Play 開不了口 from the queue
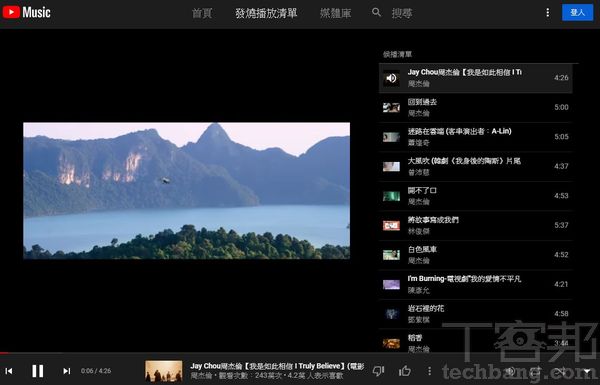Viewport: 600px width, 385px height. [422, 190]
